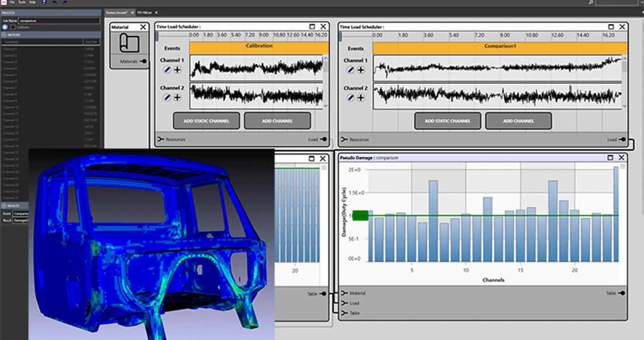The width and height of the screenshot is (644, 340).
Task: Click the search magnifier icon at top right
Action: (591, 3)
